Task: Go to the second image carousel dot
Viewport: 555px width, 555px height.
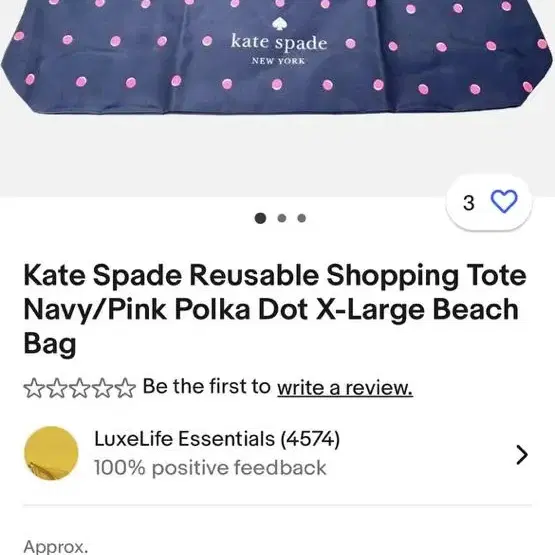Action: [x=282, y=218]
